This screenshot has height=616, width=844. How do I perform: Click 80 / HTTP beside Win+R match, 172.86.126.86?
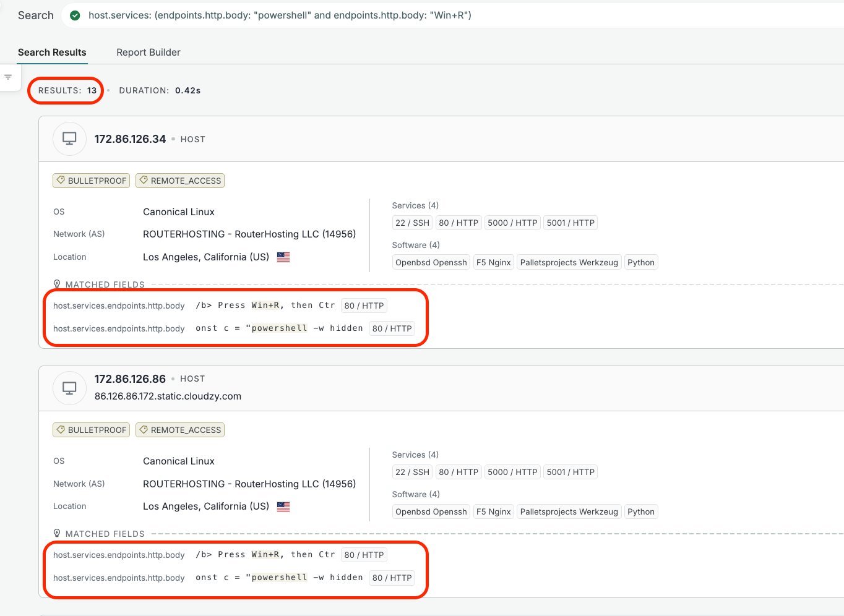tap(364, 555)
